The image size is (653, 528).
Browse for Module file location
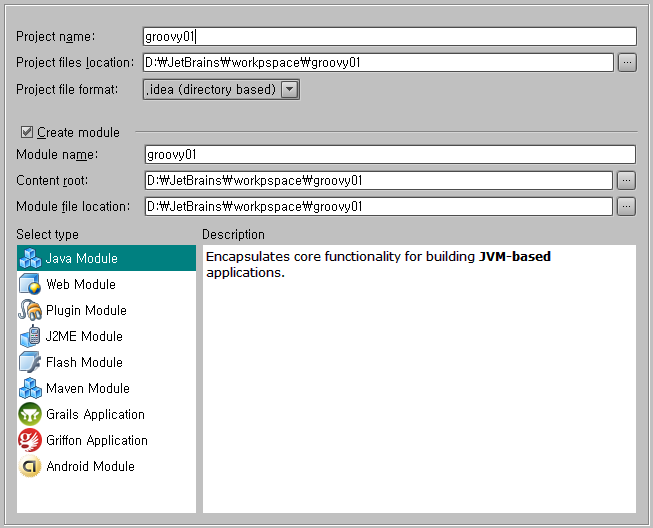tap(626, 206)
